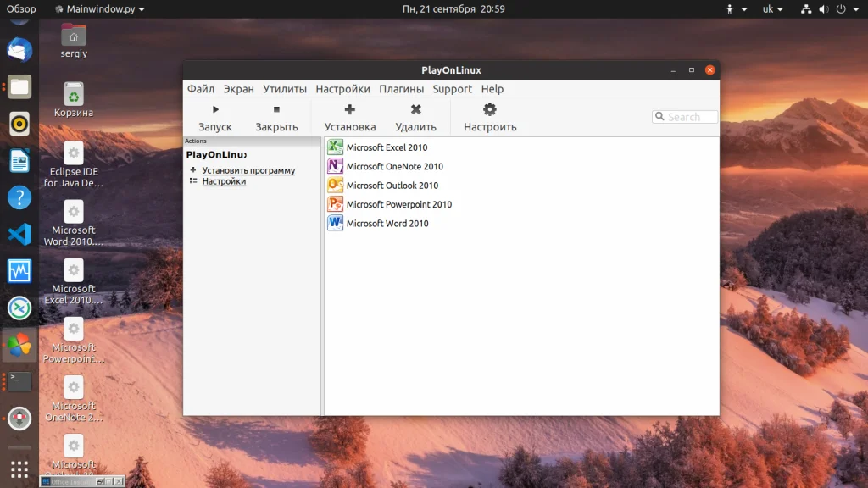The height and width of the screenshot is (488, 868).
Task: Open the Экран menu
Action: coord(238,89)
